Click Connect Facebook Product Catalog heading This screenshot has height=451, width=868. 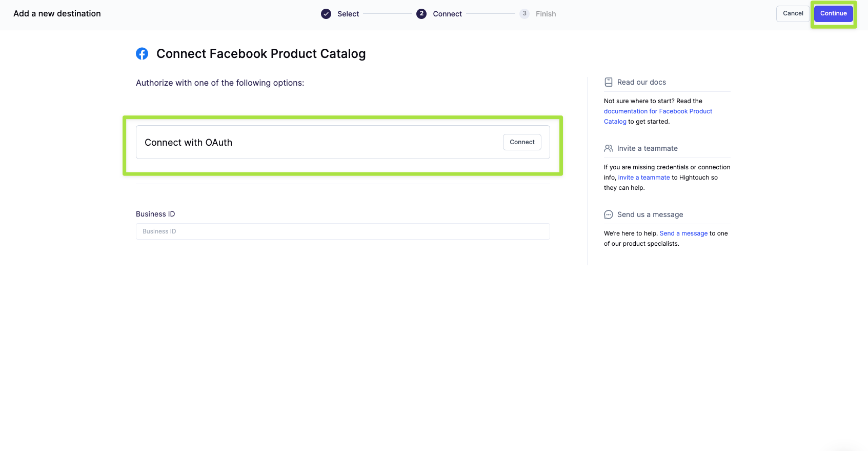[261, 54]
